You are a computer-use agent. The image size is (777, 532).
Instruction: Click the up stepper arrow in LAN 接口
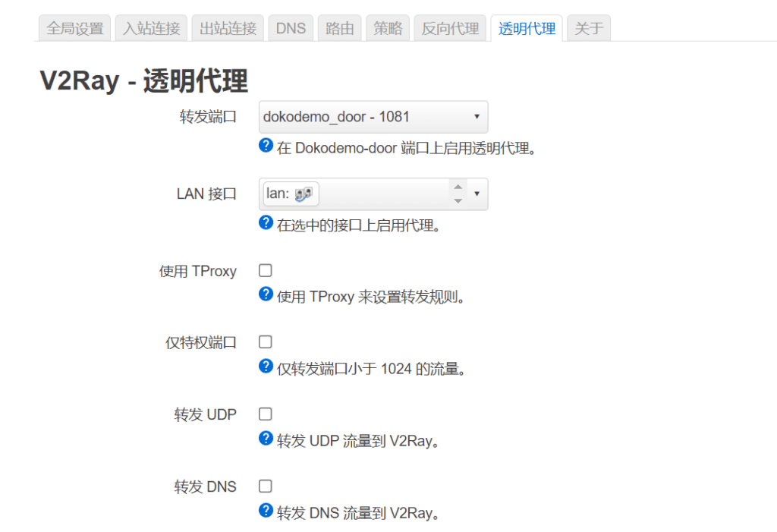point(458,188)
